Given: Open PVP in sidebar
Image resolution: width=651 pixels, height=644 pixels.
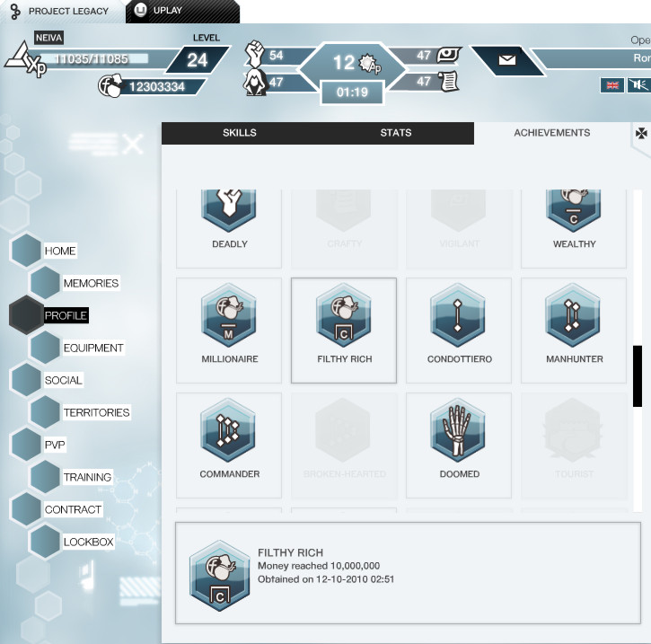Looking at the screenshot, I should 55,445.
